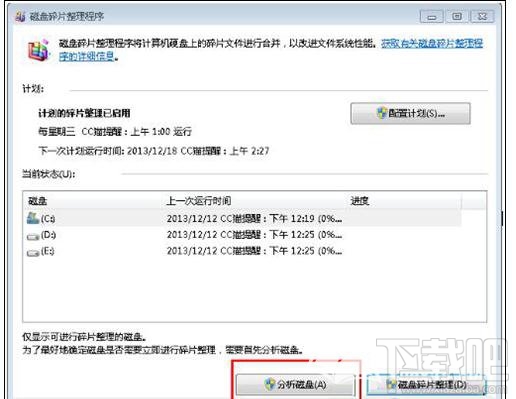Click the E: row last run time entry
Image resolution: width=516 pixels, height=399 pixels.
[x=254, y=251]
